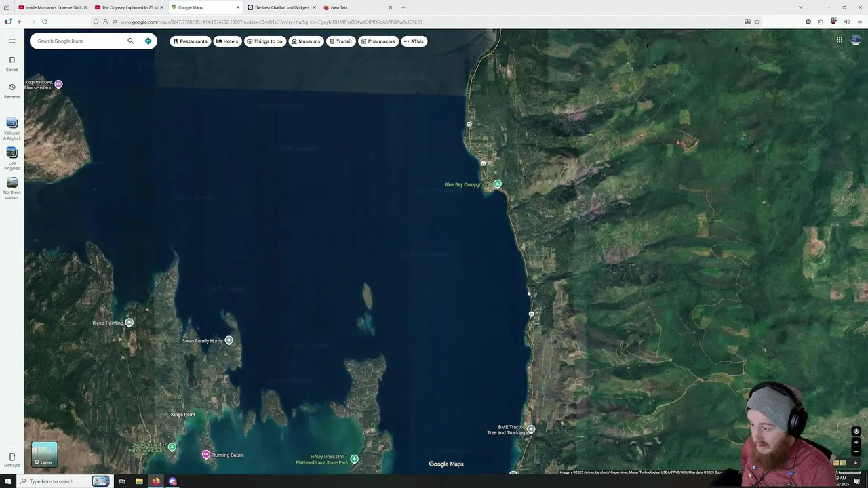Open Directions with the blue arrow icon

(x=148, y=41)
